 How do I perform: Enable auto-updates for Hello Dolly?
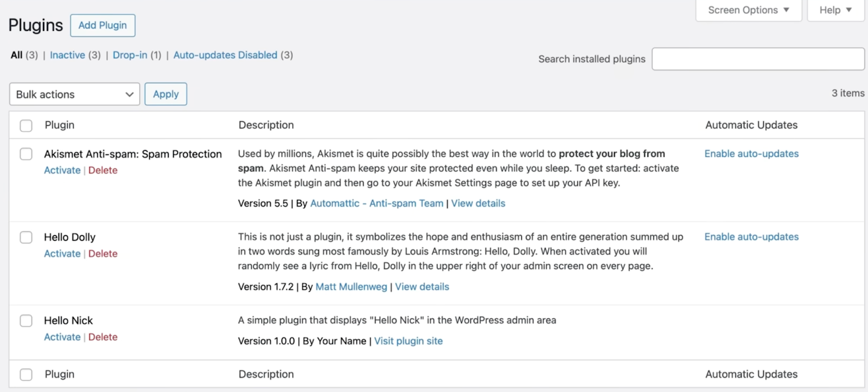pos(751,237)
